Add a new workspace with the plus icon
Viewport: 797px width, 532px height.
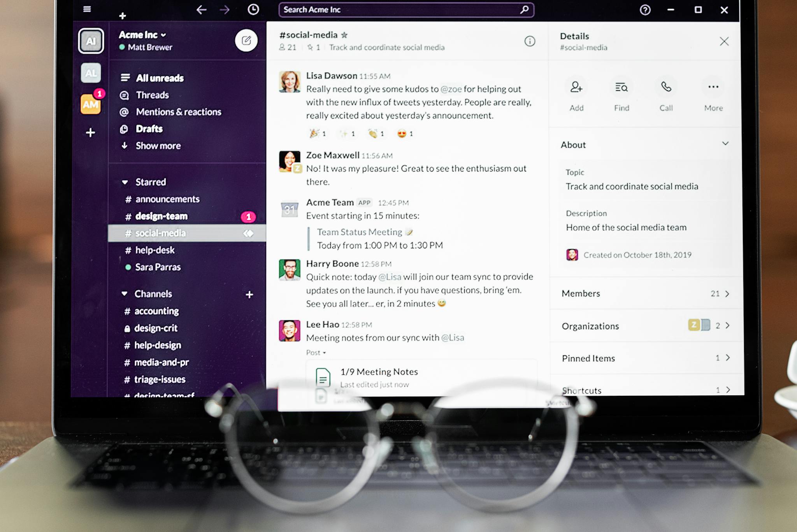click(90, 132)
